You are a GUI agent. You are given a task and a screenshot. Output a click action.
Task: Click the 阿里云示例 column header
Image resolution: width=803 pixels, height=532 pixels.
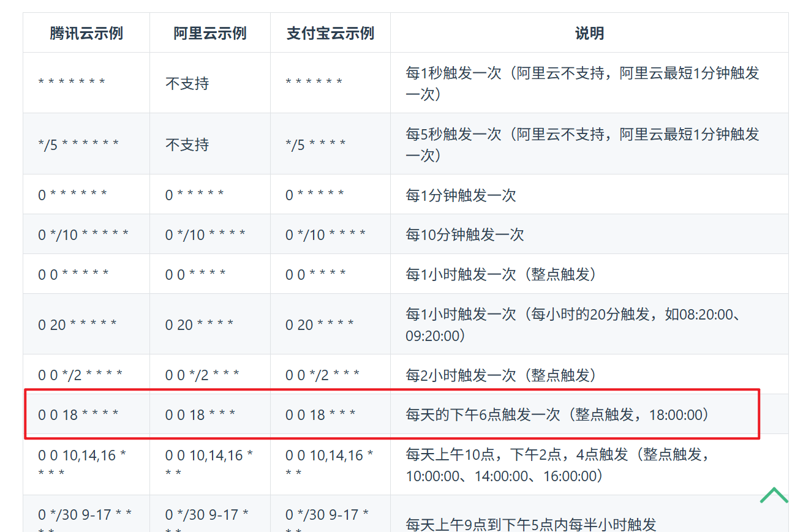click(x=209, y=33)
